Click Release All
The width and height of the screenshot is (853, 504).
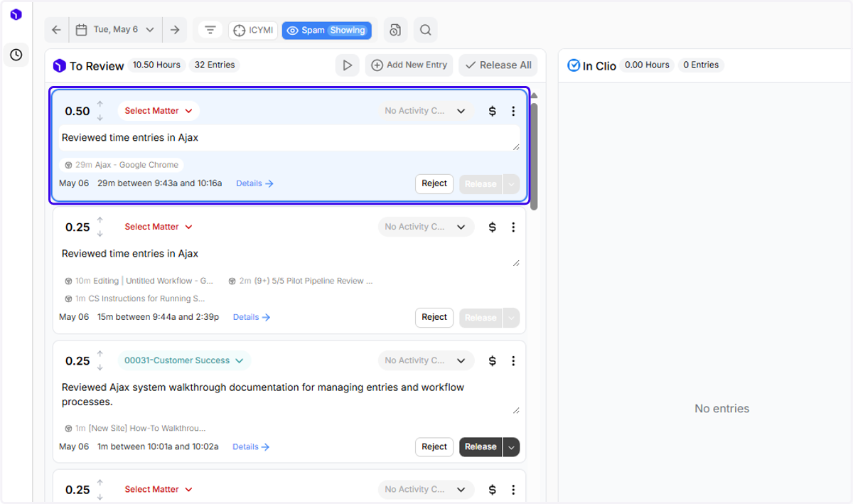tap(498, 65)
